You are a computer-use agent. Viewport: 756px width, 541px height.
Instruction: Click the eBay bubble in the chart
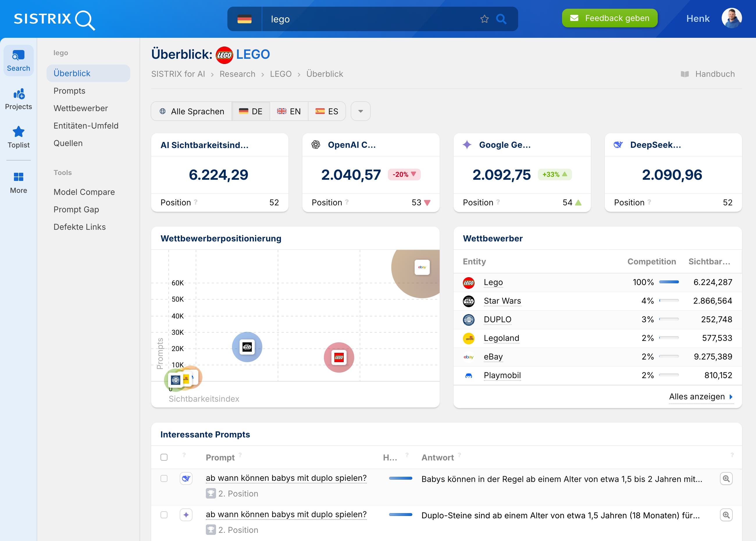(x=422, y=267)
